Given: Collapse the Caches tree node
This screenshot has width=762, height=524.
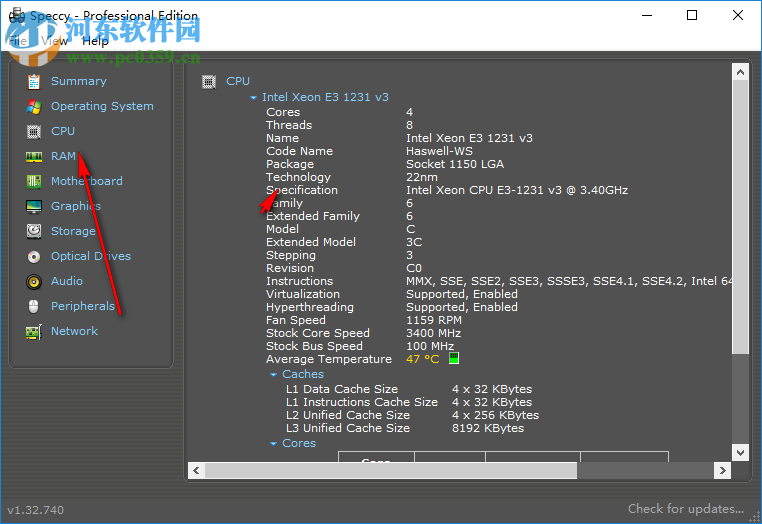Looking at the screenshot, I should [273, 374].
